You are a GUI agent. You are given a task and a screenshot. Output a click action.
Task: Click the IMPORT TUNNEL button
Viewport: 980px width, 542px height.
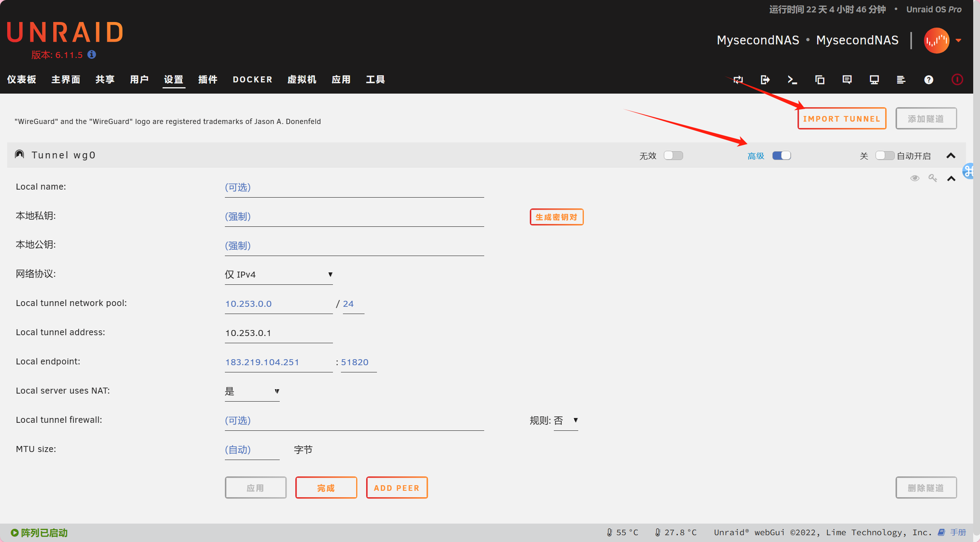[x=842, y=119]
